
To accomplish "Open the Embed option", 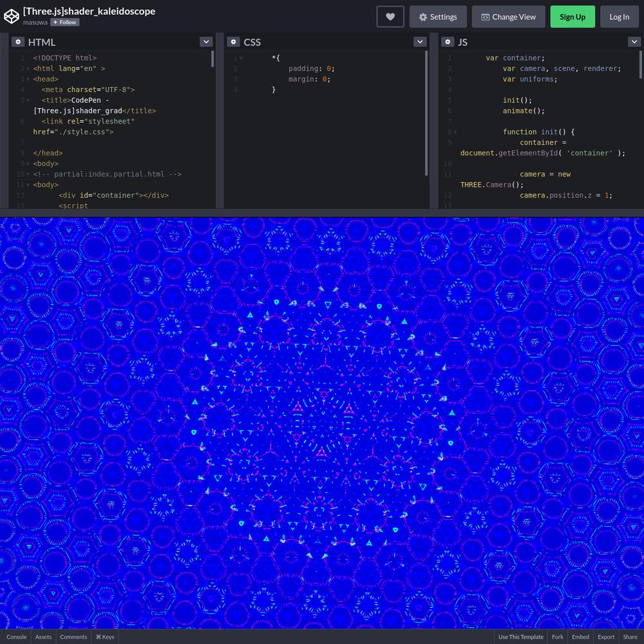I will (x=580, y=637).
